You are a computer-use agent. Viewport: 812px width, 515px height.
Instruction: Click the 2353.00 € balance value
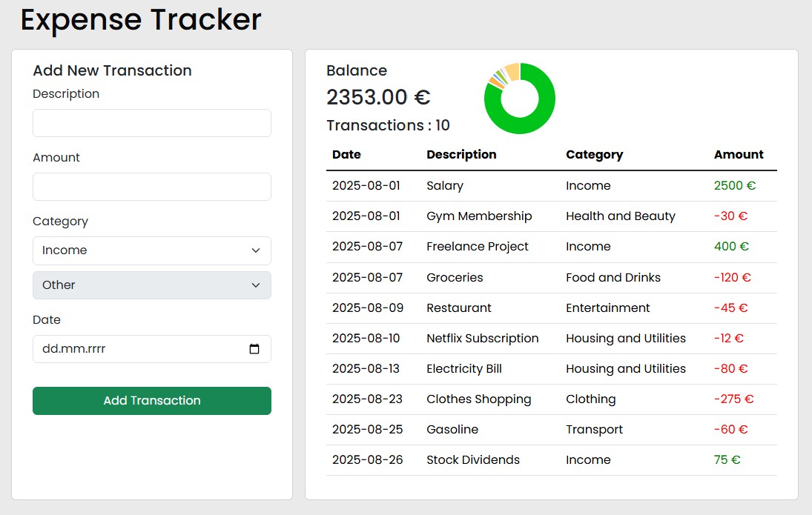point(378,97)
